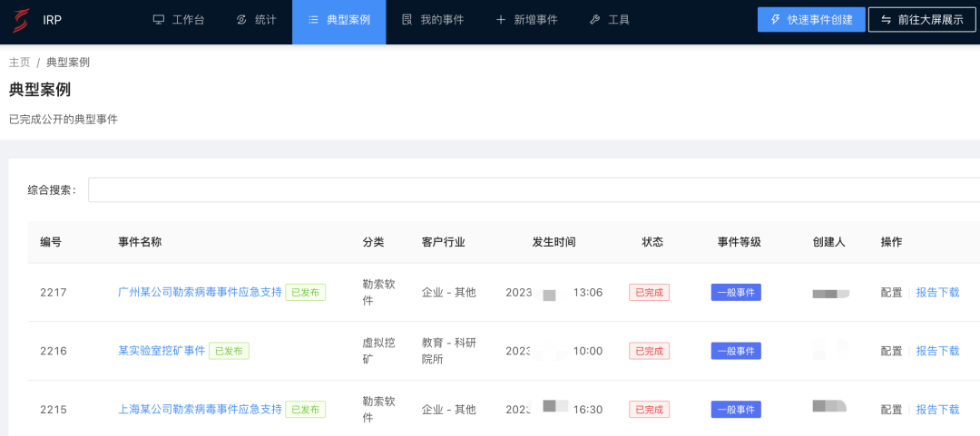
Task: Click 报告下载 for event 2217
Action: 937,293
